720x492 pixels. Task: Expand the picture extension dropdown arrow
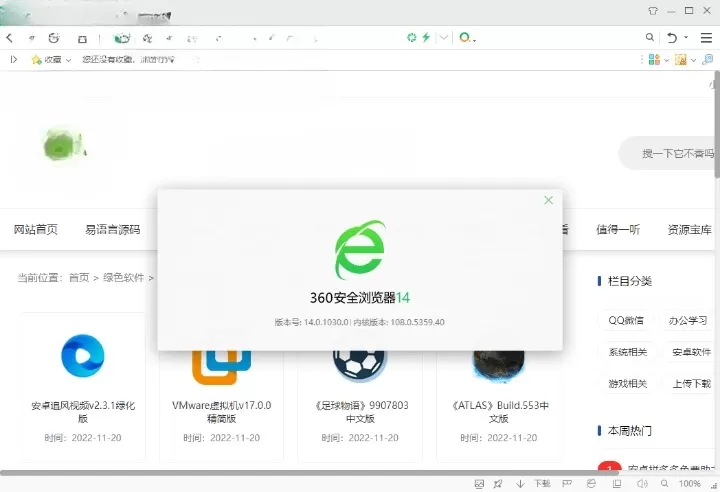pos(693,60)
